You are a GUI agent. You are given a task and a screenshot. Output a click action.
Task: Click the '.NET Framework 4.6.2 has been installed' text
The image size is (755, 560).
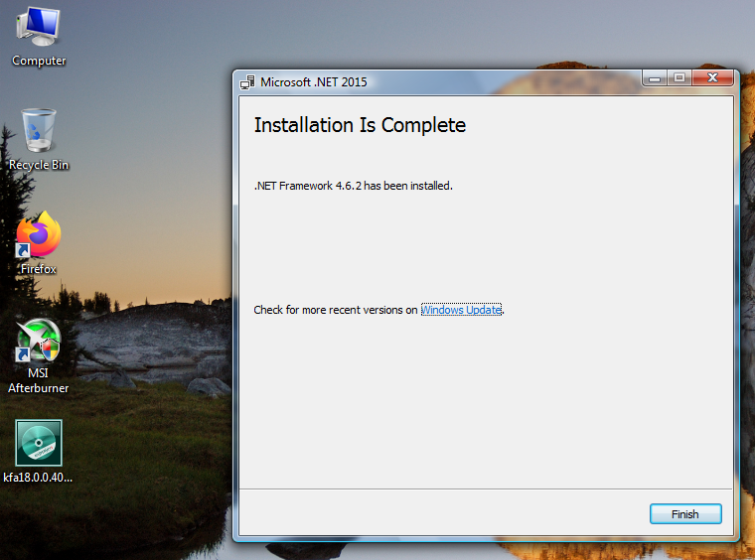pyautogui.click(x=353, y=186)
